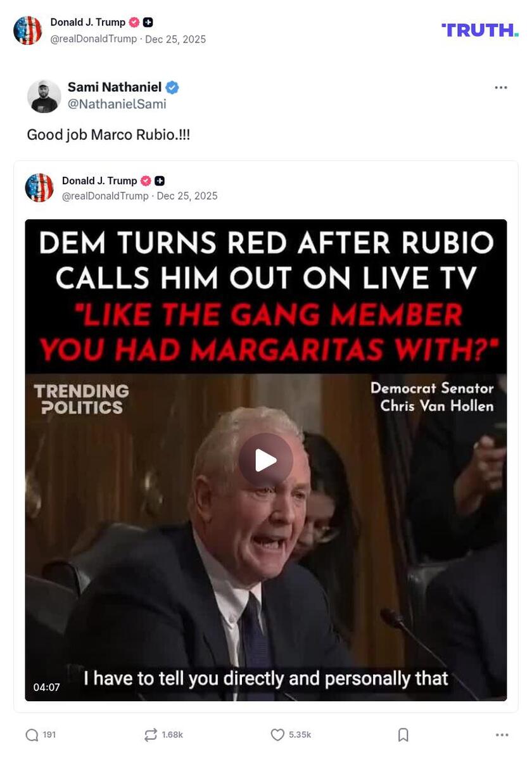Open @NathanielSami handle link
Screen dimensions: 532x762
point(117,104)
